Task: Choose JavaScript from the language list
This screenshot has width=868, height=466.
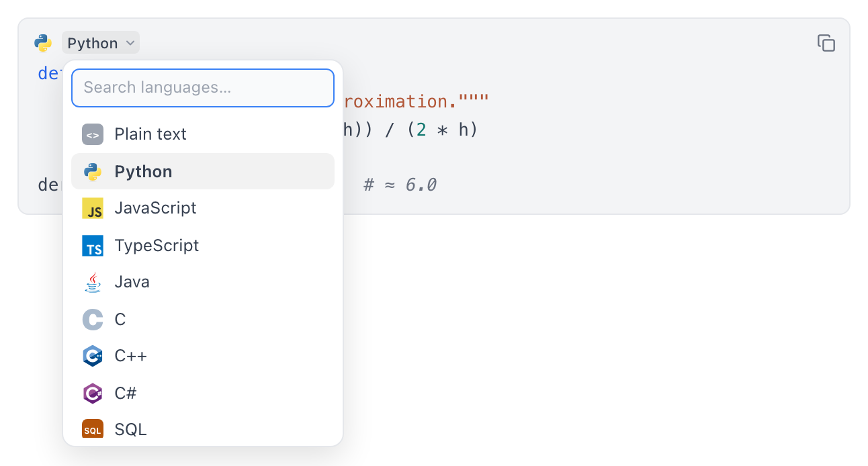Action: pyautogui.click(x=203, y=208)
